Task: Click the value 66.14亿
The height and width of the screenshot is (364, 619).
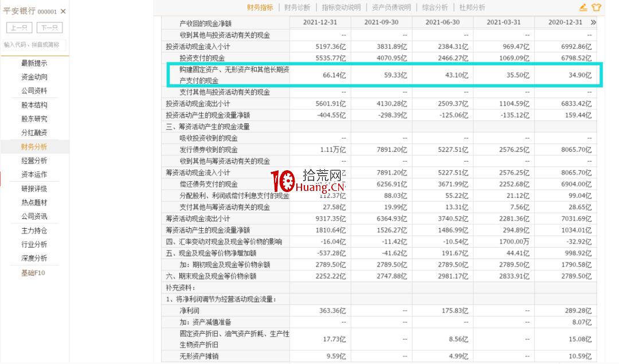Action: [x=334, y=75]
